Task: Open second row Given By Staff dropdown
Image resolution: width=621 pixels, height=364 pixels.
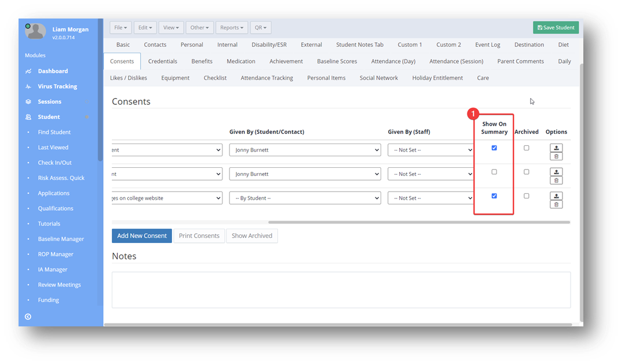Action: click(x=430, y=174)
